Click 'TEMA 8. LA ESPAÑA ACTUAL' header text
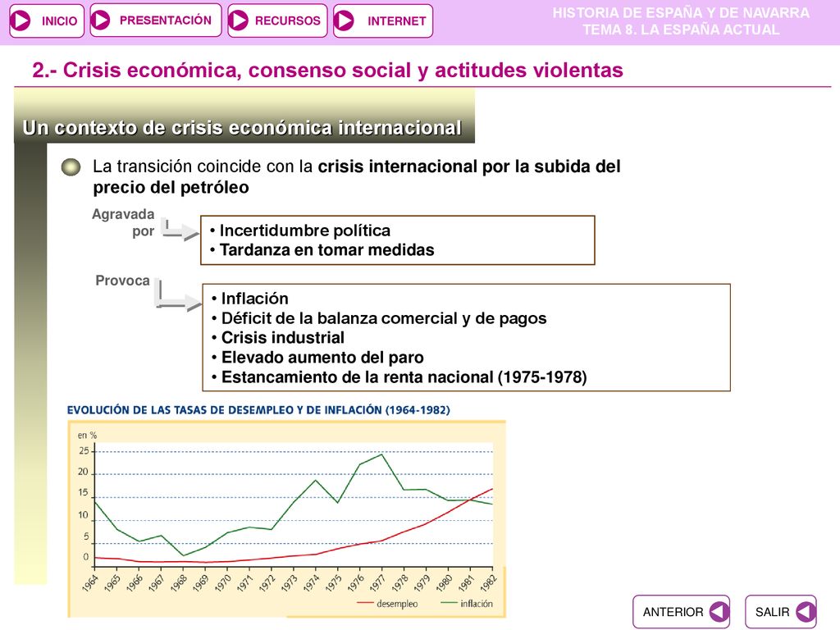 (x=681, y=30)
